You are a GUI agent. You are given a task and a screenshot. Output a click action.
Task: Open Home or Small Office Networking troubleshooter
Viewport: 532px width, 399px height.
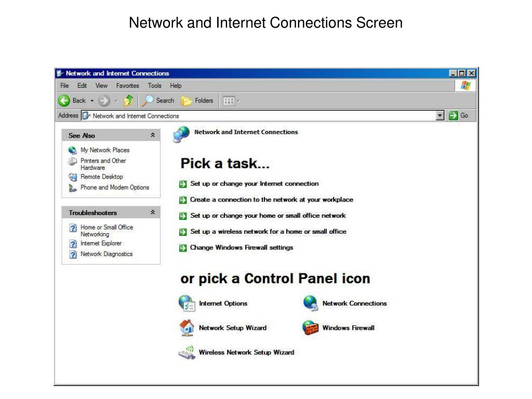coord(107,231)
